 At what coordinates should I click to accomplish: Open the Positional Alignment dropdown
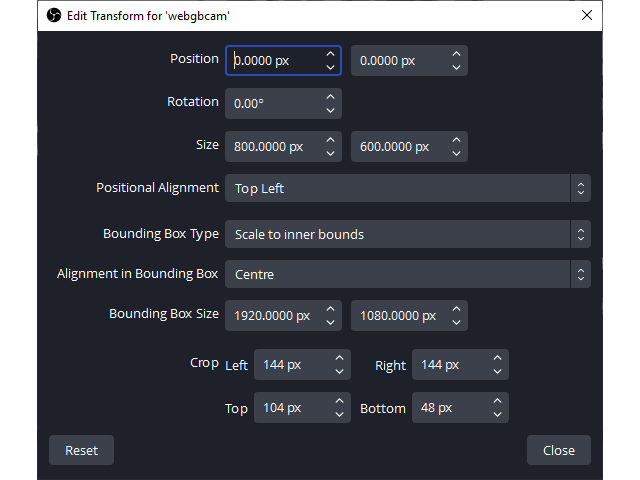click(408, 188)
